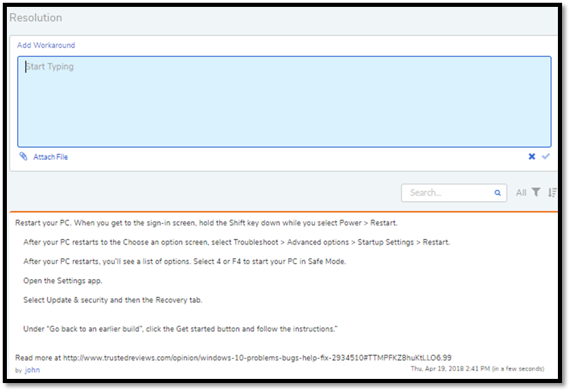Focus the Start Typing workaround text area
Screen dimensions: 571x392
[x=284, y=102]
